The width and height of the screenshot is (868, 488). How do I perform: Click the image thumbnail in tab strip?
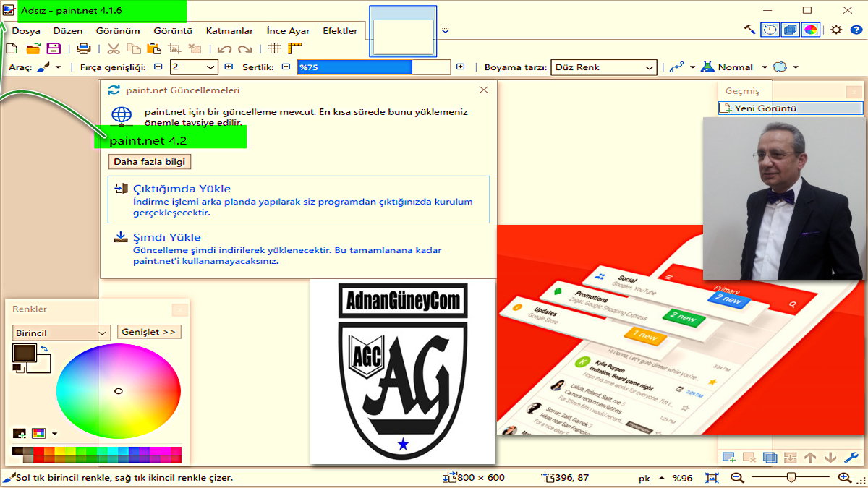[x=403, y=32]
